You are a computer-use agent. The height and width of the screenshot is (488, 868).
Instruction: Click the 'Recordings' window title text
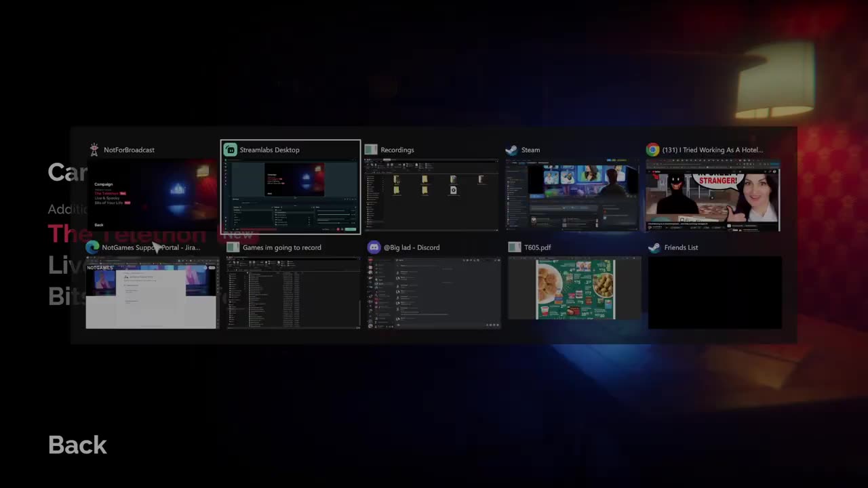pos(397,150)
